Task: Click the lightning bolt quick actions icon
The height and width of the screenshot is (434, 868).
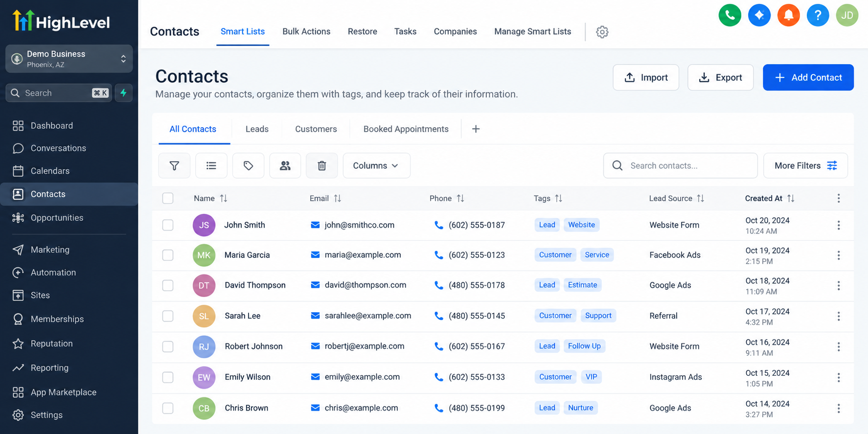Action: [124, 93]
